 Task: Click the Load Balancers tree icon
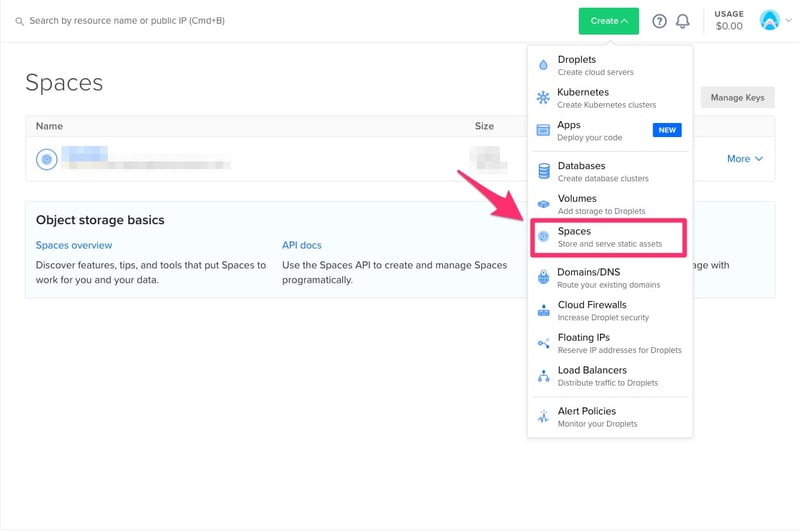click(x=543, y=376)
